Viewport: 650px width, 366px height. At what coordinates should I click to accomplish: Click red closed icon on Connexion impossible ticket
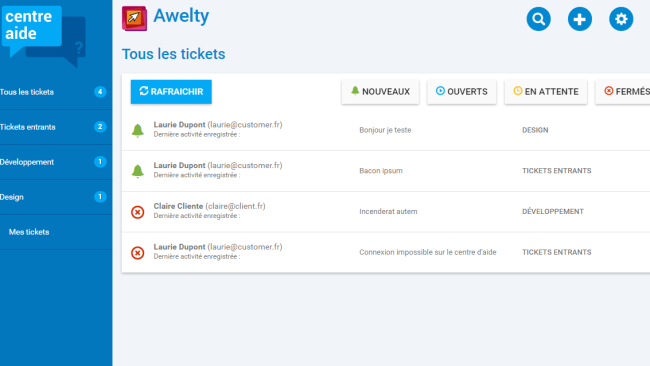138,252
